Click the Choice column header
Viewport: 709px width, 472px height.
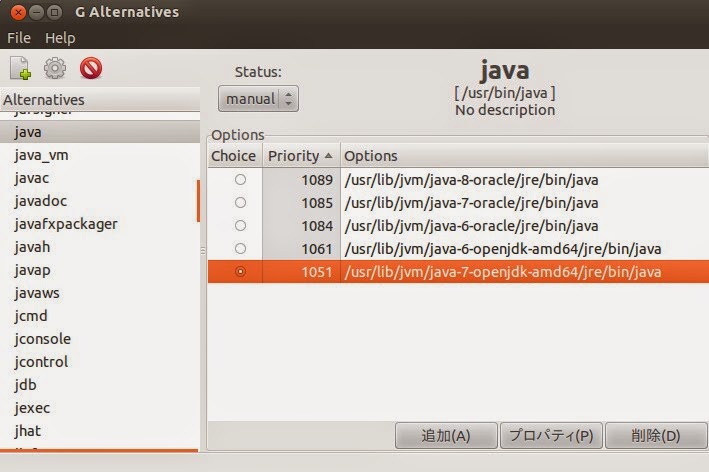pyautogui.click(x=235, y=156)
